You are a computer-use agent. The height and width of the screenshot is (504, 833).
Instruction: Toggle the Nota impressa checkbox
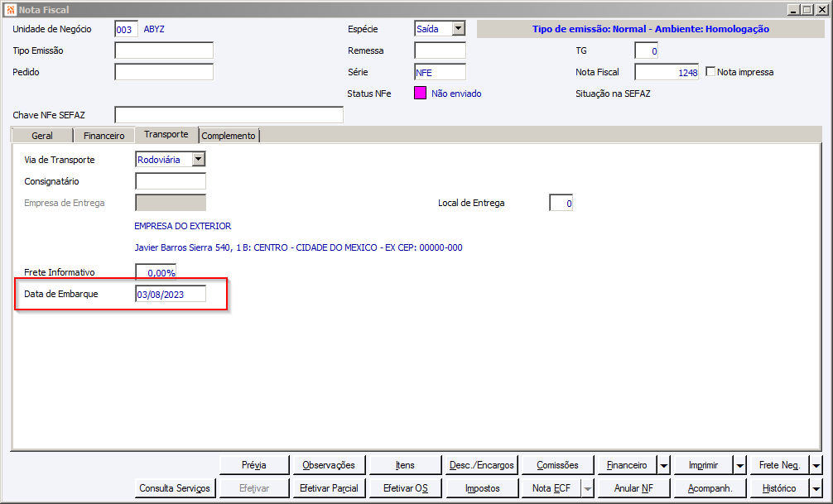click(x=710, y=72)
